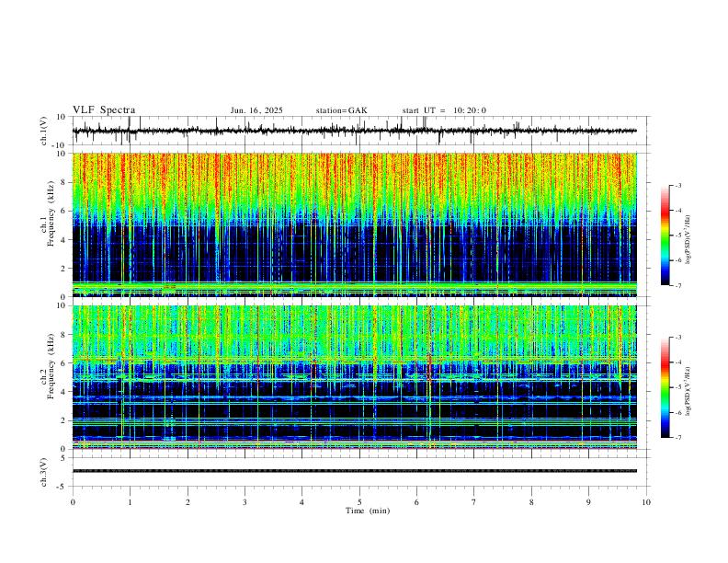Click Time axis tick label "3"
728x563 pixels.
pos(245,502)
